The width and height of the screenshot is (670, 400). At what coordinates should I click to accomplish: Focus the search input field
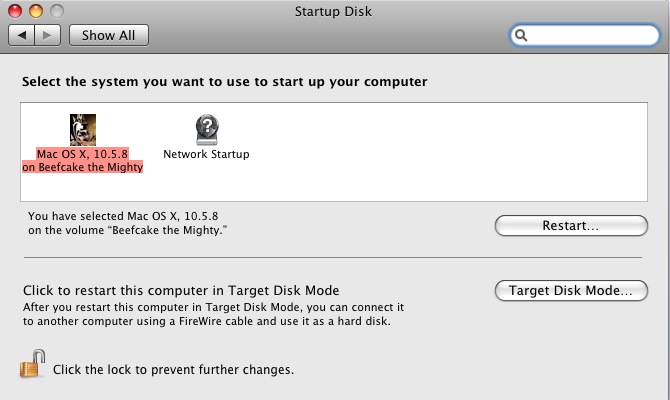click(592, 35)
